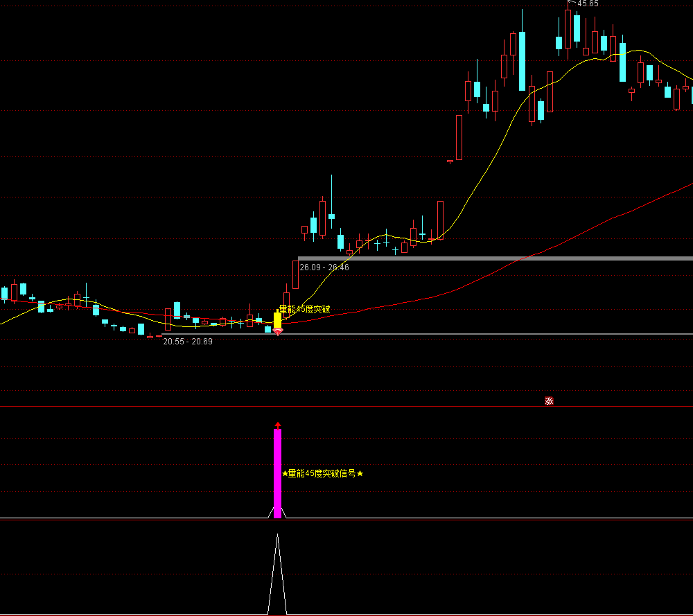The height and width of the screenshot is (616, 693).
Task: Click the red arrow atop the magenta bar
Action: (278, 425)
